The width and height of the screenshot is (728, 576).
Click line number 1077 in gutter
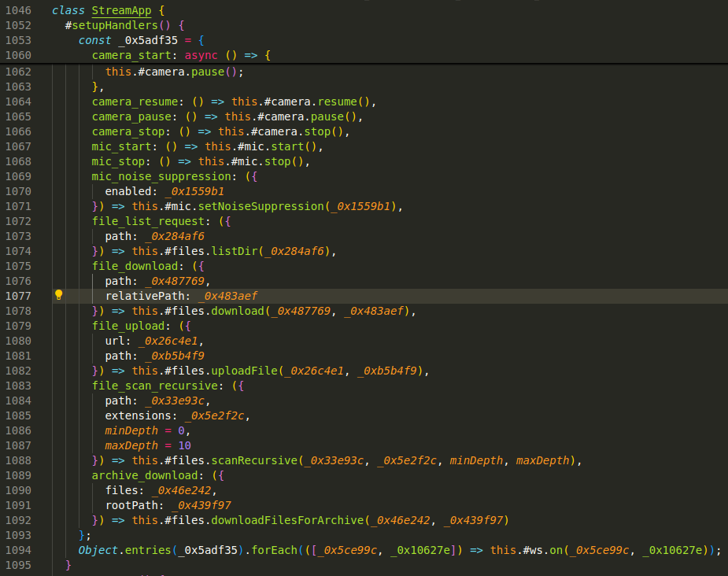pos(17,296)
